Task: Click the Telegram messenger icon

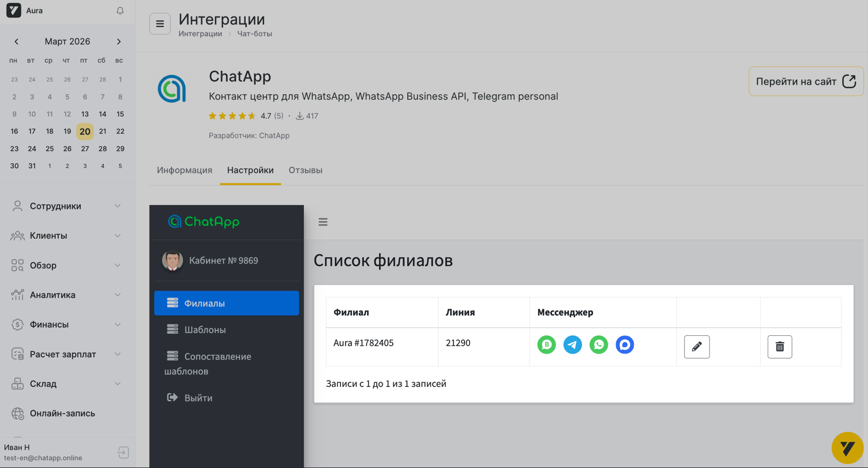Action: pyautogui.click(x=572, y=345)
